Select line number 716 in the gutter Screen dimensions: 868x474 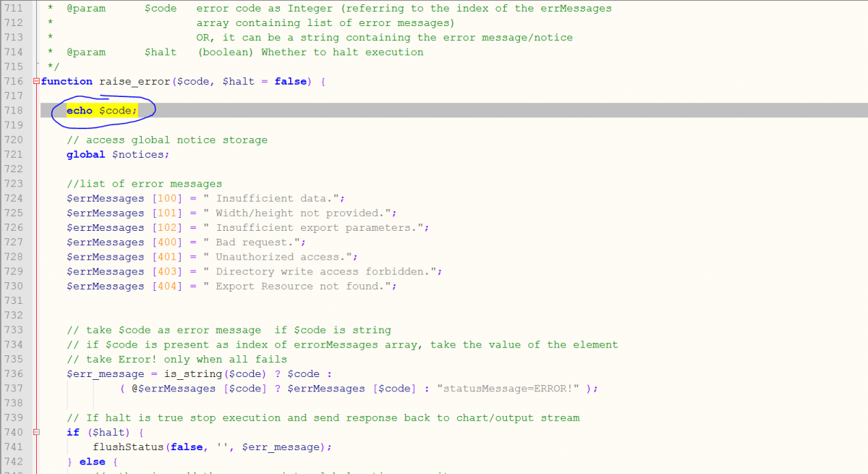point(14,82)
